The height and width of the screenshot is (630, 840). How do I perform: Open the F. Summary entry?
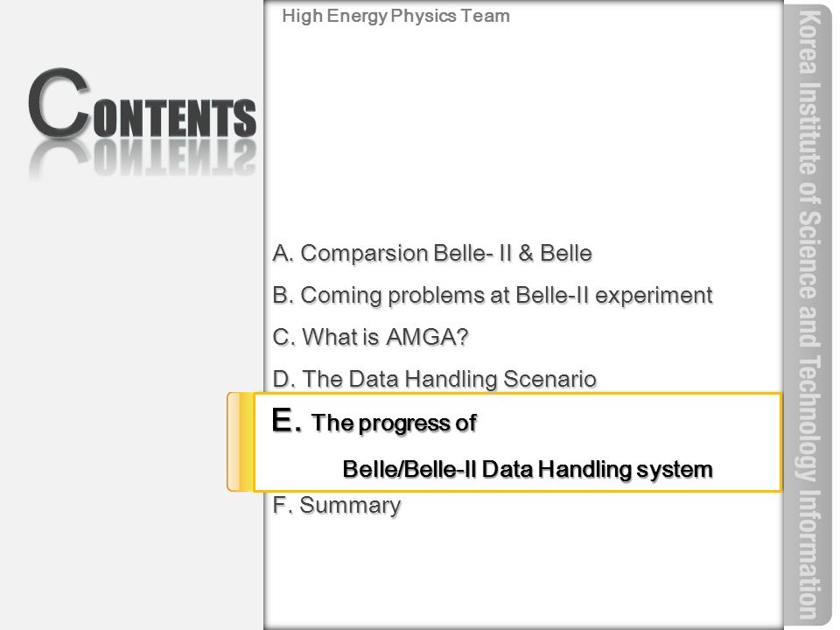336,505
